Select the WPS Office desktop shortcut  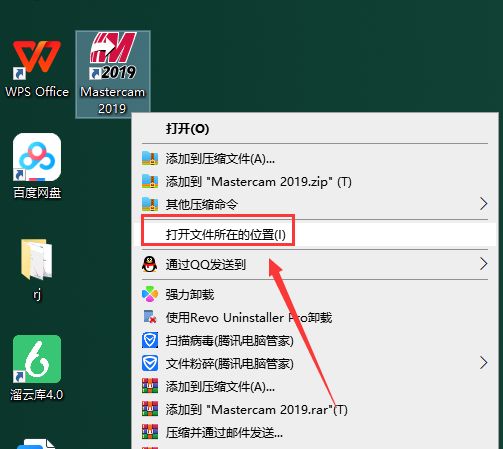pyautogui.click(x=37, y=69)
